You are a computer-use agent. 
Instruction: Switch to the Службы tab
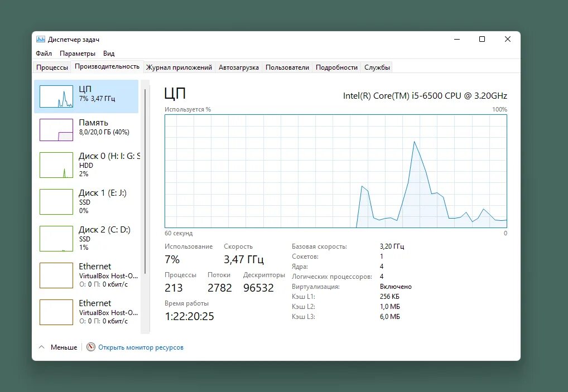click(377, 67)
